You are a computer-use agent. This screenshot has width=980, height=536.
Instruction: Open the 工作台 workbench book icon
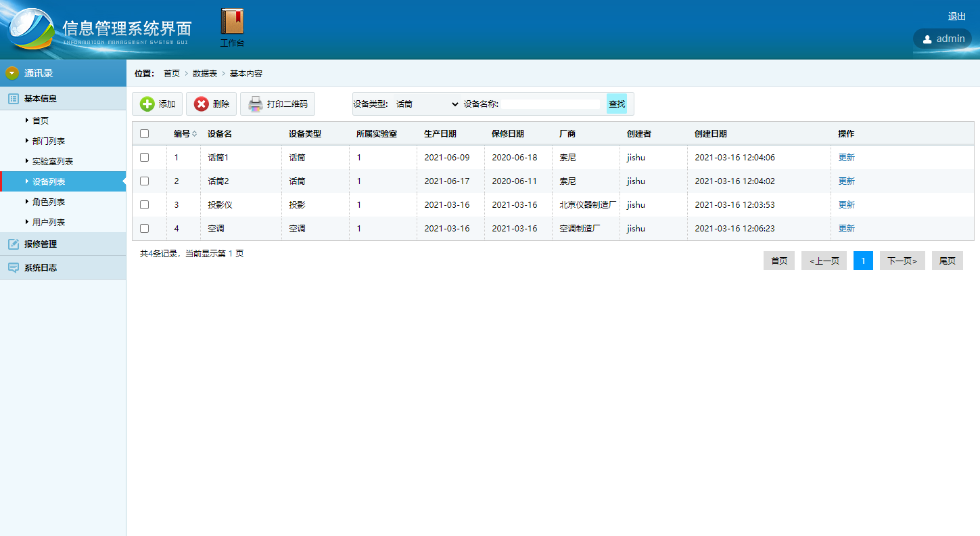pos(232,22)
